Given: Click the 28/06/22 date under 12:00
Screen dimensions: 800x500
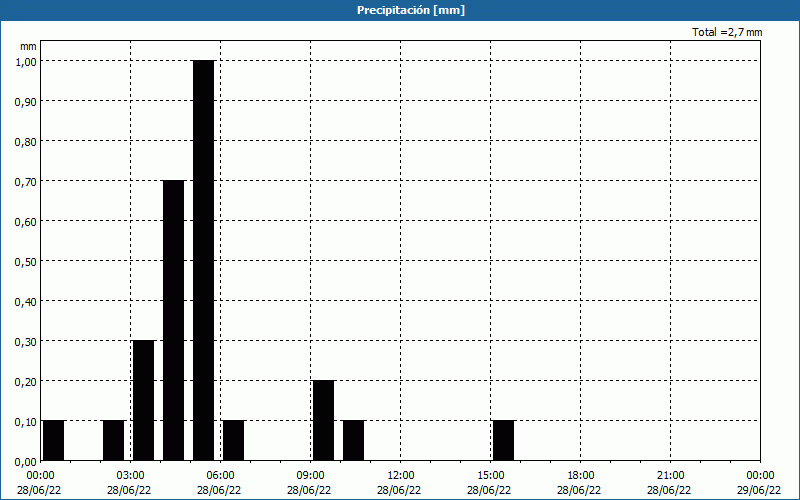Looking at the screenshot, I should tap(399, 490).
